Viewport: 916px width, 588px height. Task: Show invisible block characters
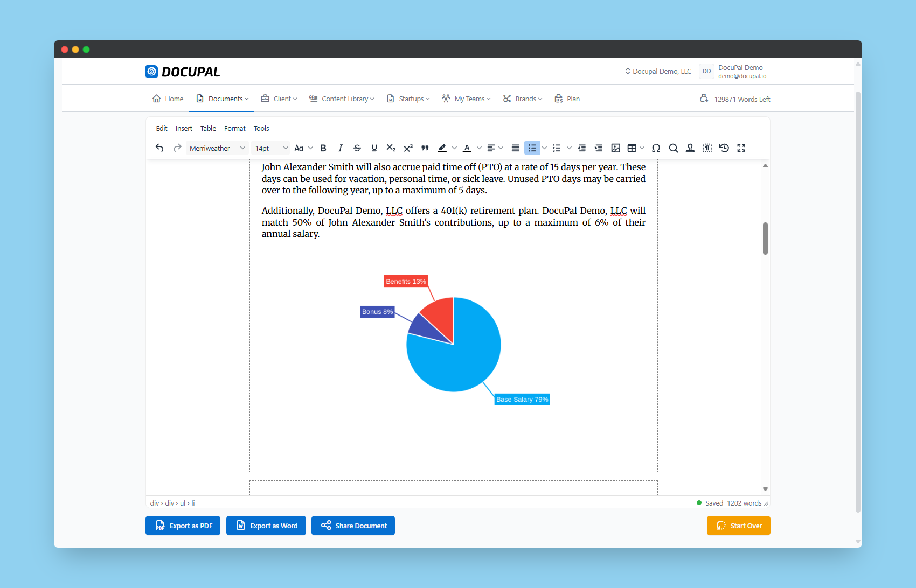(707, 148)
